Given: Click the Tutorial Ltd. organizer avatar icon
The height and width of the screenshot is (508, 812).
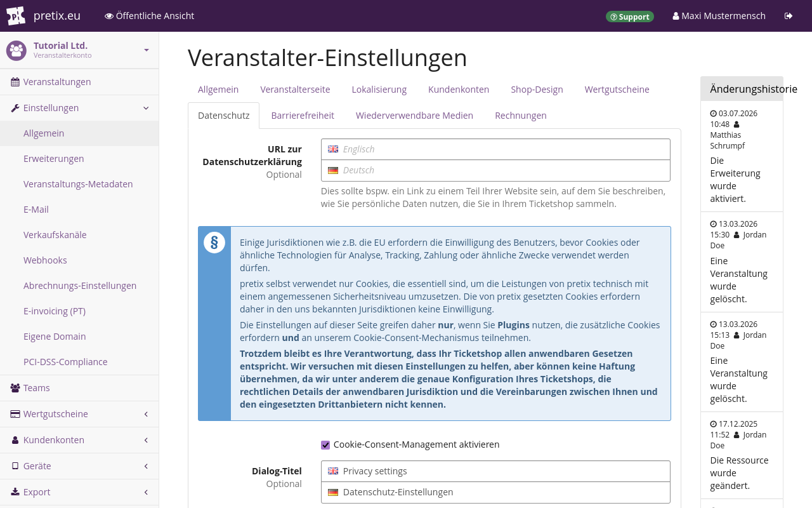Looking at the screenshot, I should pos(16,50).
